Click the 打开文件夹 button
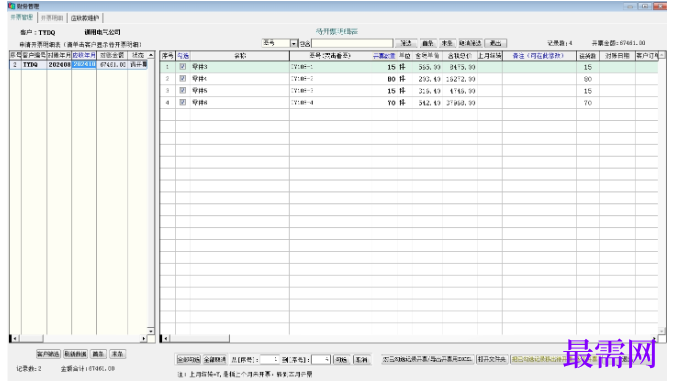This screenshot has width=675, height=385. 492,359
